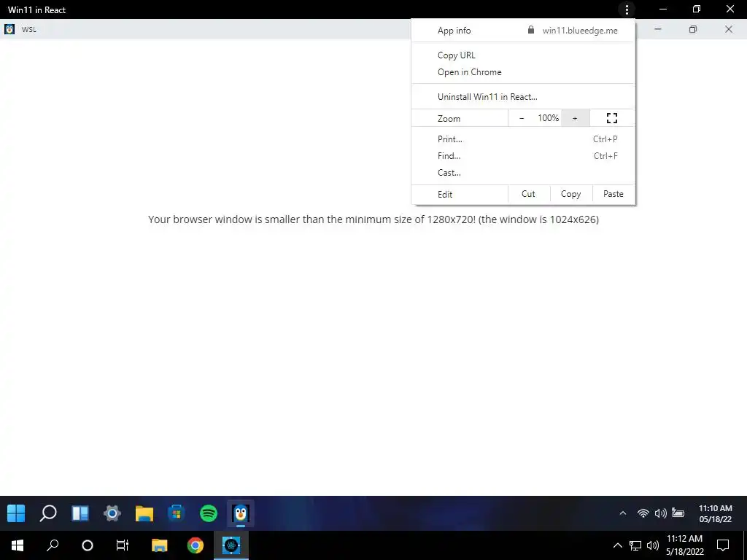
Task: Expand hidden icons chevron in inner Win11 tray
Action: click(623, 513)
